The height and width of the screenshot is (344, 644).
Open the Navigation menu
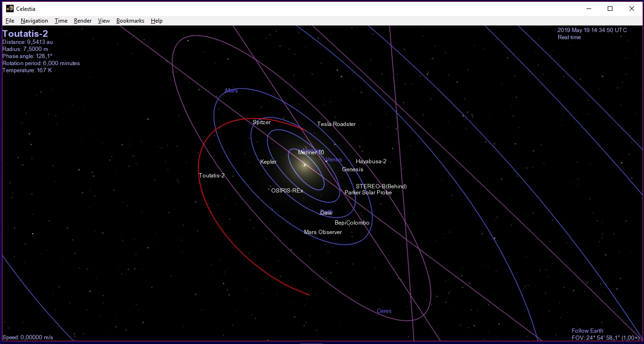pos(34,21)
